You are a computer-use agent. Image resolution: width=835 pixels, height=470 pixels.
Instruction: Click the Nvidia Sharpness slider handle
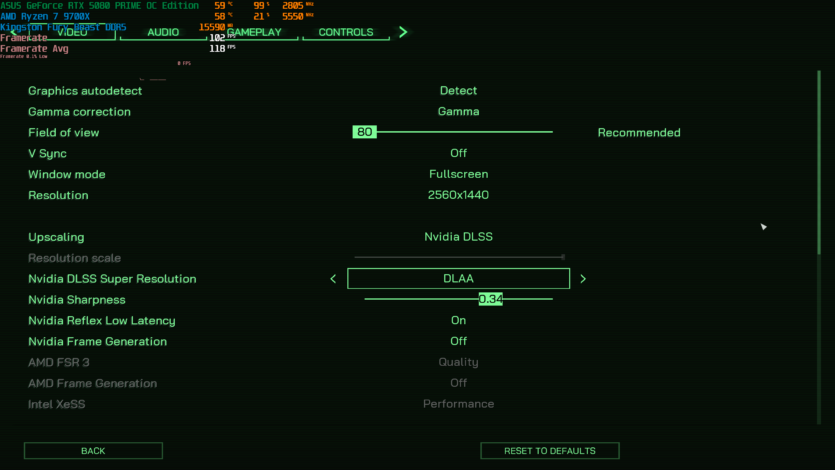pos(490,299)
